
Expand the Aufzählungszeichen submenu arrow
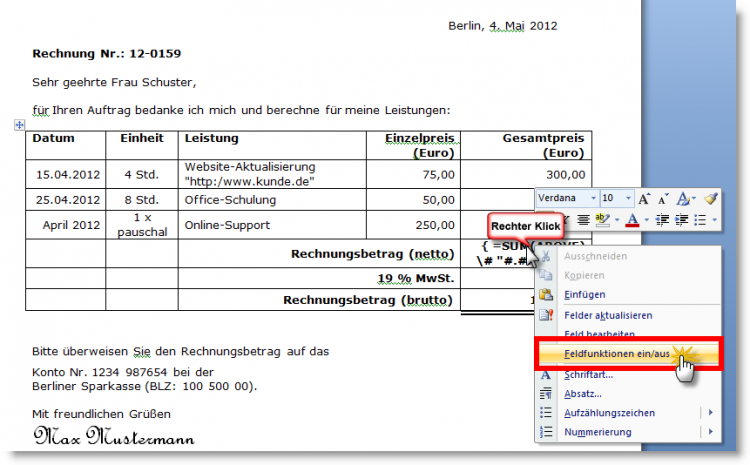711,412
